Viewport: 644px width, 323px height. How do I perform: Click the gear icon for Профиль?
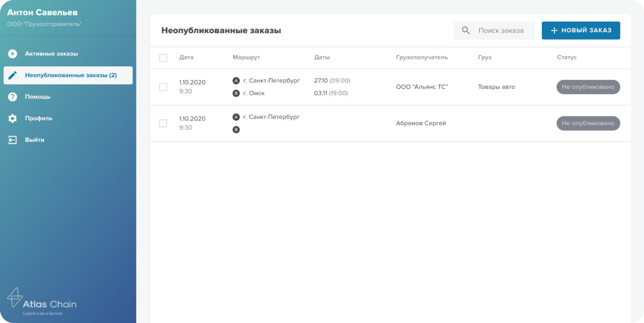13,118
